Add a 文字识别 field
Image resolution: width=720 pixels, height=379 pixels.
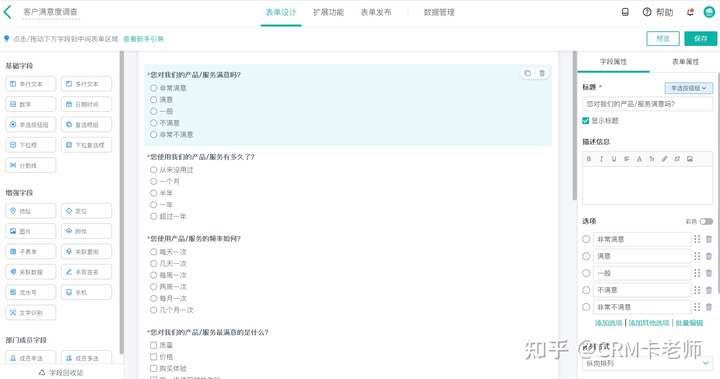click(31, 312)
